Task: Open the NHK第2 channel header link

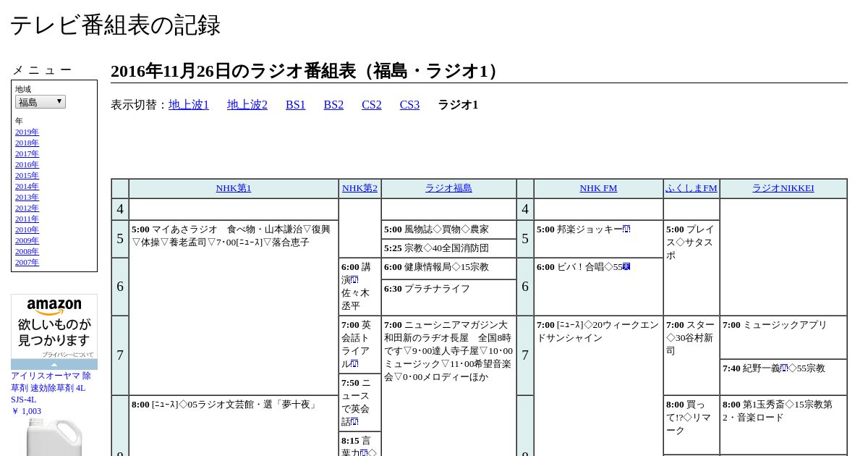Action: tap(359, 188)
